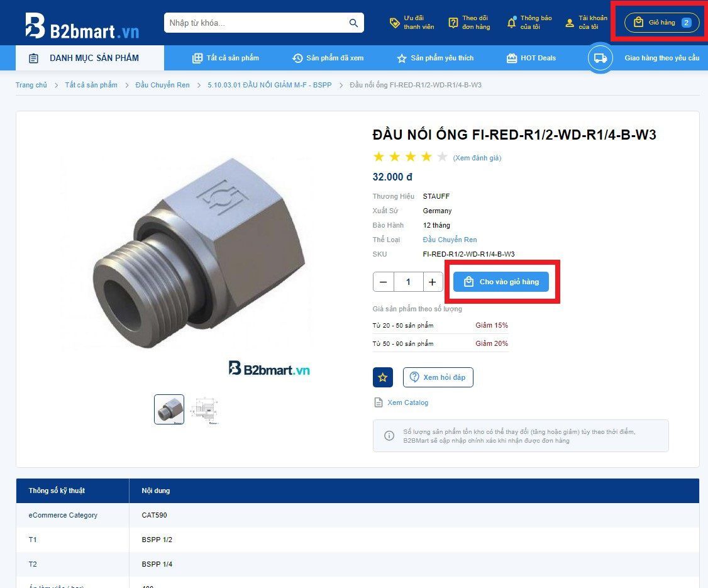Click the Germany origin value

(437, 211)
